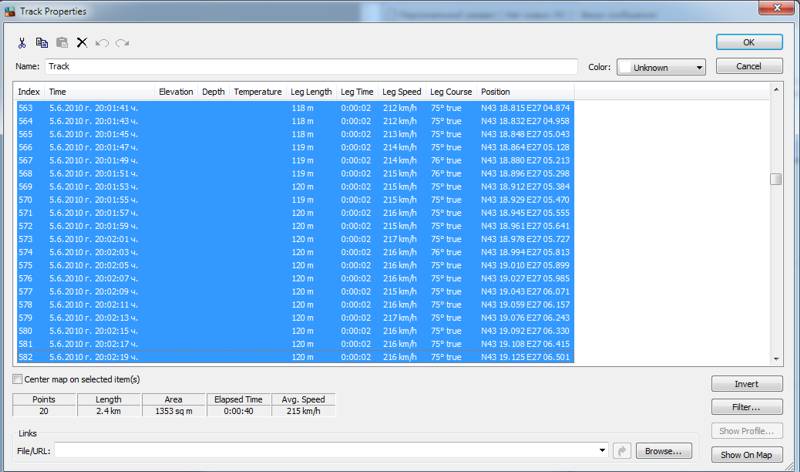Click the Elevation column header
800x472 pixels.
coord(176,91)
